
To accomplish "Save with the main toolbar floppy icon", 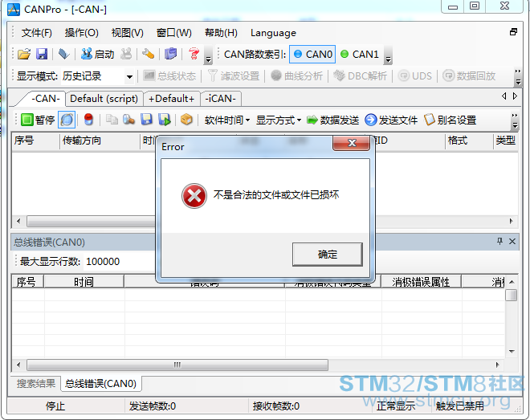I will coord(42,54).
